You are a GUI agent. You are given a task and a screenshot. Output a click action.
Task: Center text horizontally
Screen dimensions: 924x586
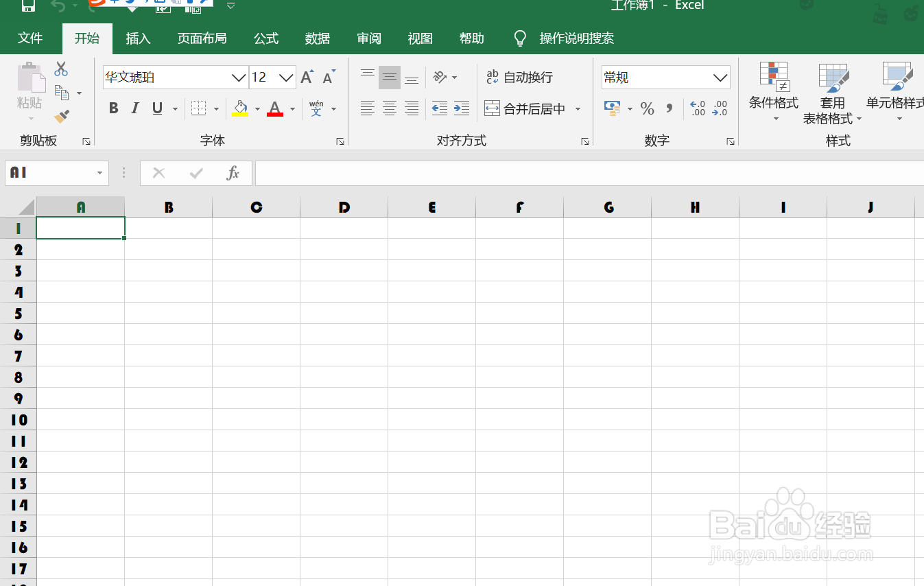390,108
